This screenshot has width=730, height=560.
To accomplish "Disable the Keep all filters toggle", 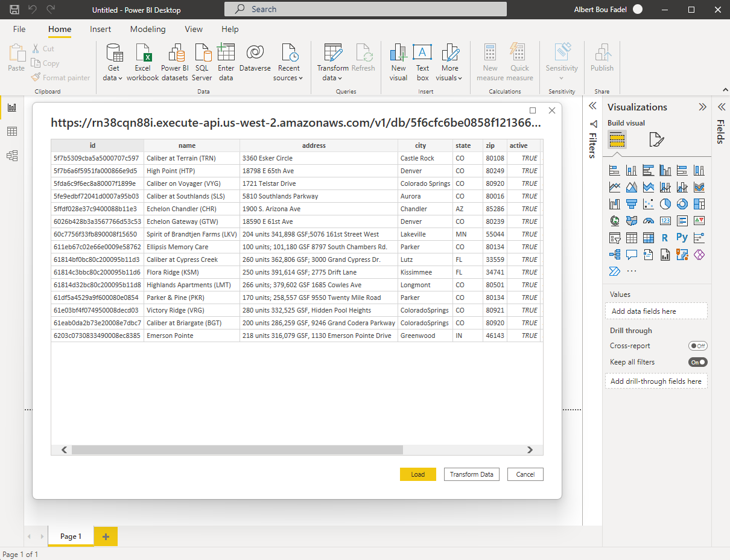I will (697, 362).
